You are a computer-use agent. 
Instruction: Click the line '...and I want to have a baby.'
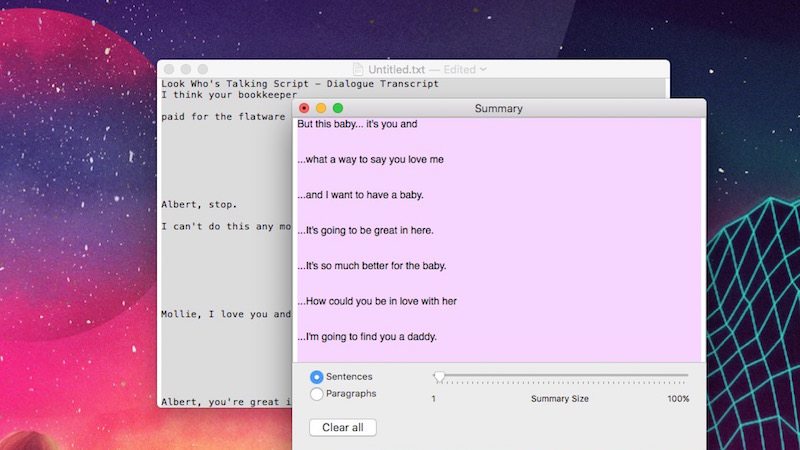[360, 195]
